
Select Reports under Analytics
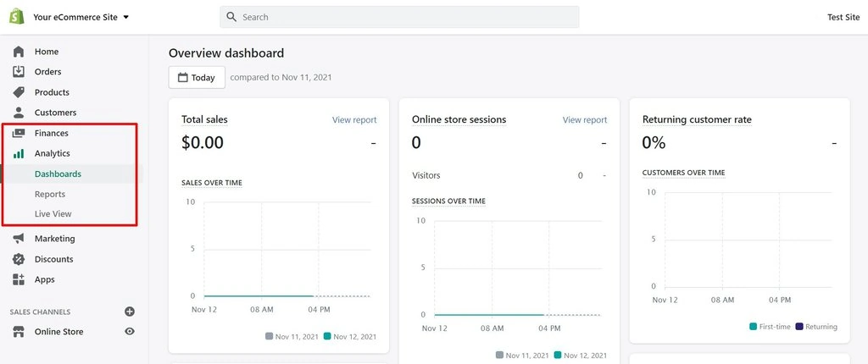coord(50,194)
